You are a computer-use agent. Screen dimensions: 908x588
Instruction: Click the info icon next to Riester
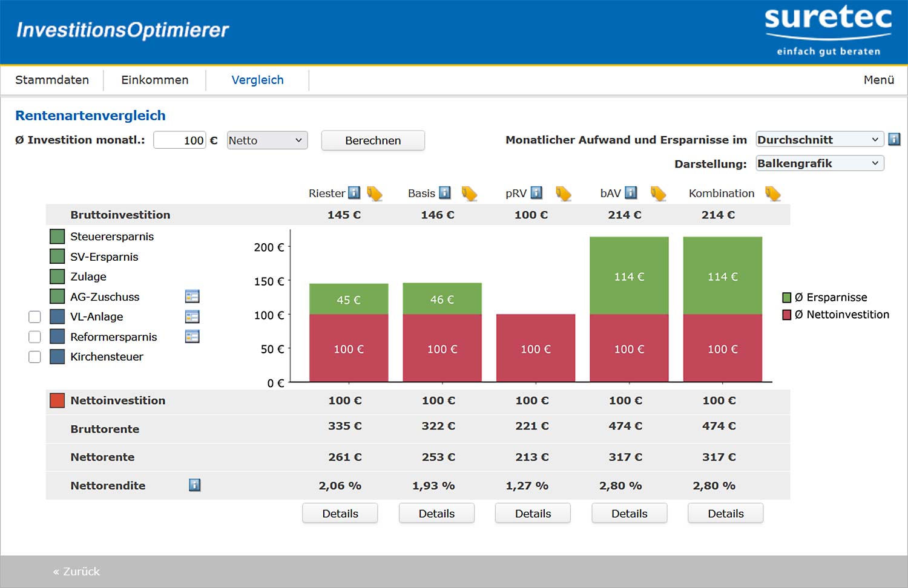(x=354, y=193)
